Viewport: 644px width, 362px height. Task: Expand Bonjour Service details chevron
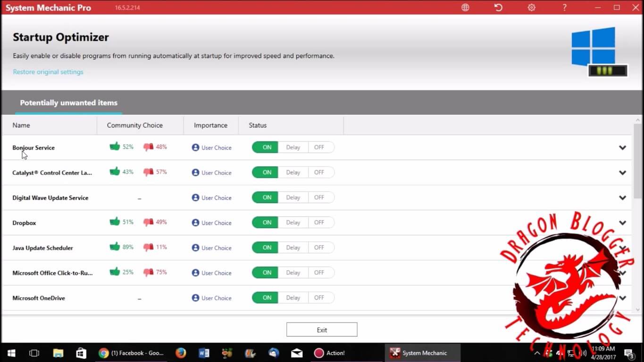click(x=622, y=148)
